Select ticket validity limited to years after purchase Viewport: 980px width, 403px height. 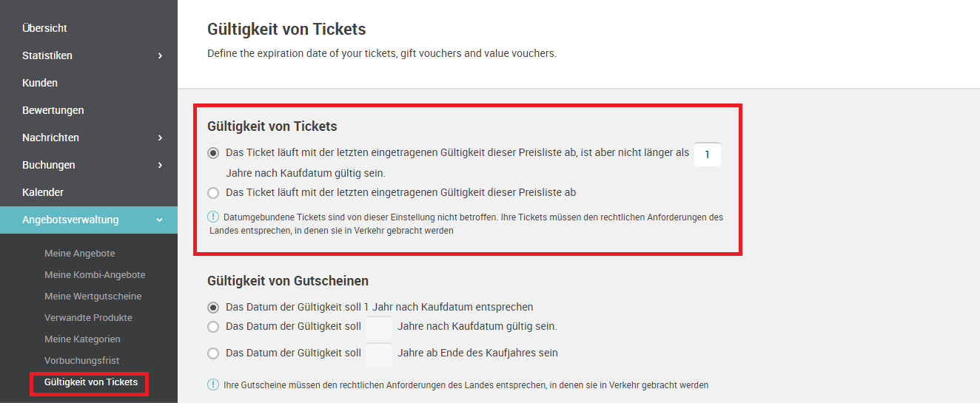pyautogui.click(x=213, y=153)
